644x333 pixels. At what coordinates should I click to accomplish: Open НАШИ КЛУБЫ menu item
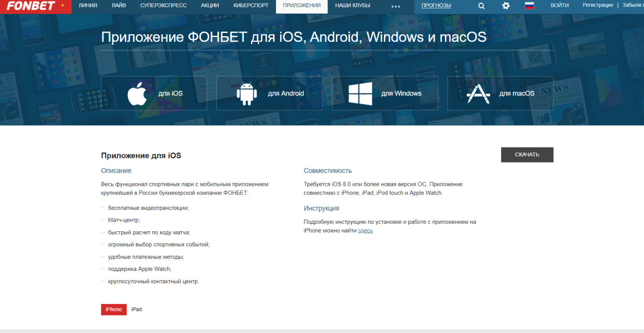click(x=353, y=5)
